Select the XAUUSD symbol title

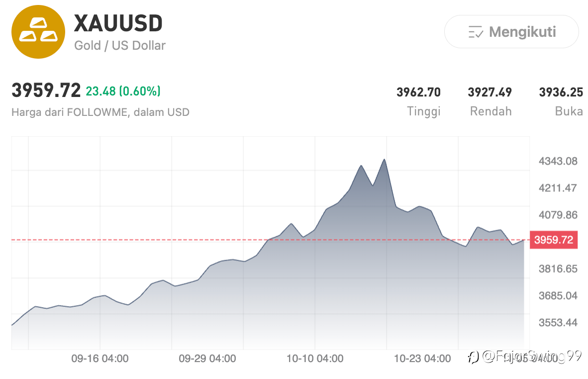(118, 23)
